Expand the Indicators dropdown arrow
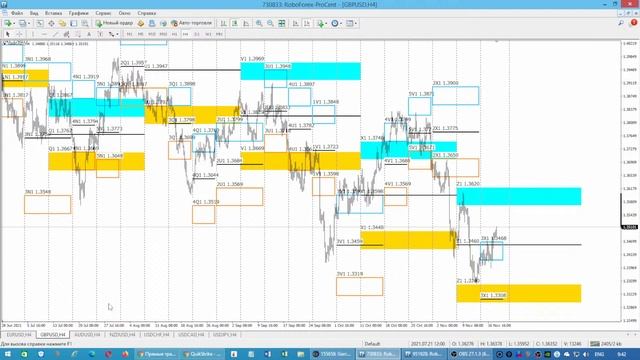The image size is (640, 360). click(326, 24)
